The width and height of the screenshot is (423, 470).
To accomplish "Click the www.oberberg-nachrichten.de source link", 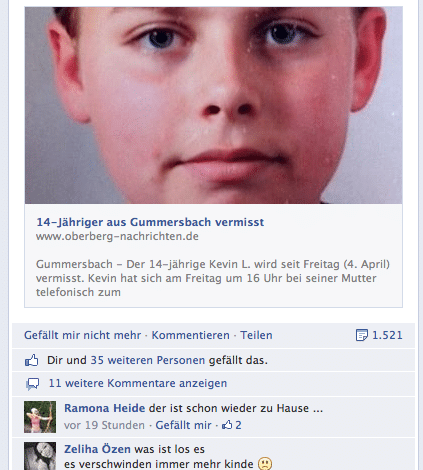I will pos(117,236).
